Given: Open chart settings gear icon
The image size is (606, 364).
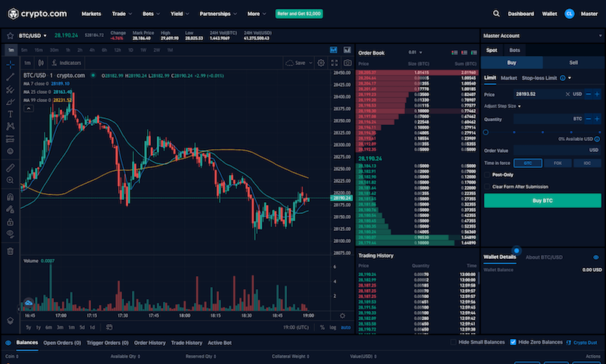Looking at the screenshot, I should pyautogui.click(x=321, y=63).
